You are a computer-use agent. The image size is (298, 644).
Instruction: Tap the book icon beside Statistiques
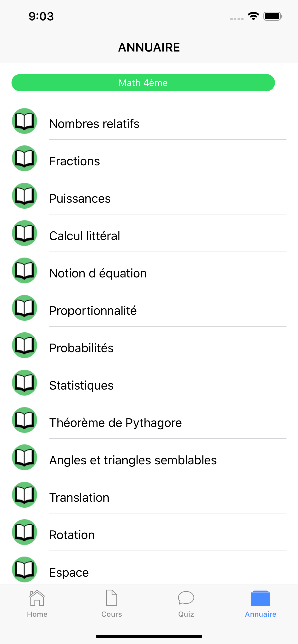tap(24, 383)
